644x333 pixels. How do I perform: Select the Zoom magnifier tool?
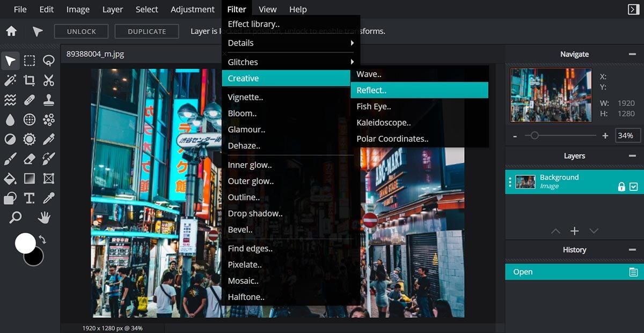[15, 218]
